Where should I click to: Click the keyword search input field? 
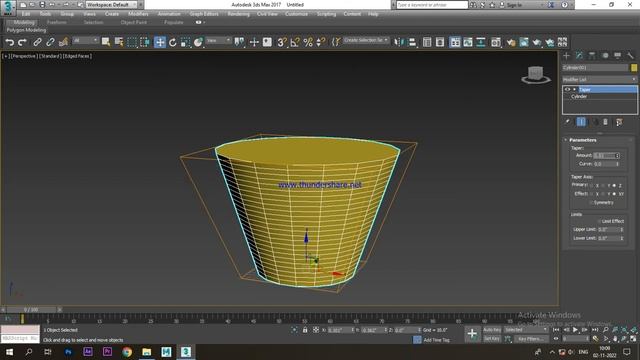(432, 5)
